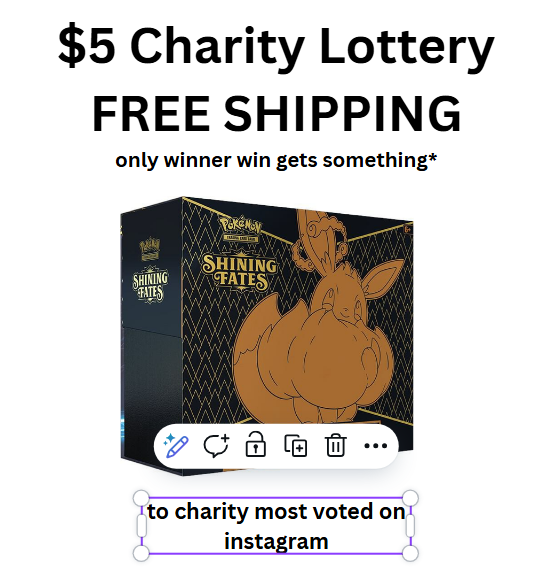The width and height of the screenshot is (555, 578).
Task: Click top-right corner handle of selected text box
Action: (410, 498)
